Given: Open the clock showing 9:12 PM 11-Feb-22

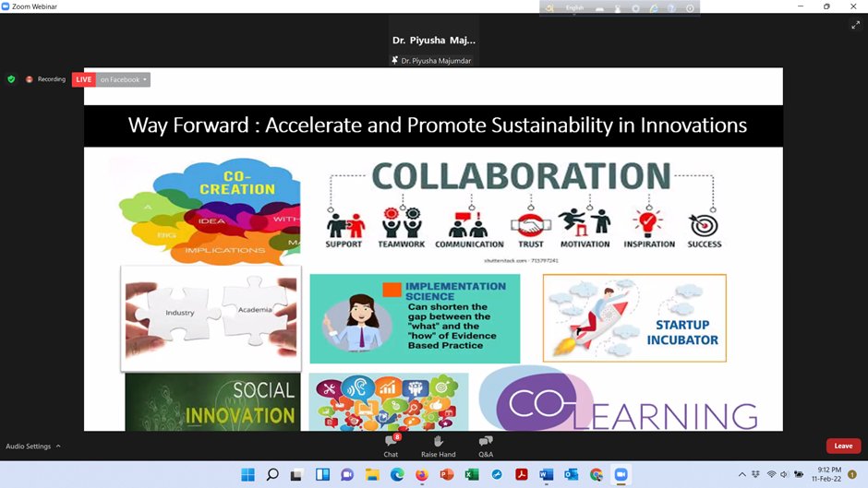Looking at the screenshot, I should (x=827, y=474).
